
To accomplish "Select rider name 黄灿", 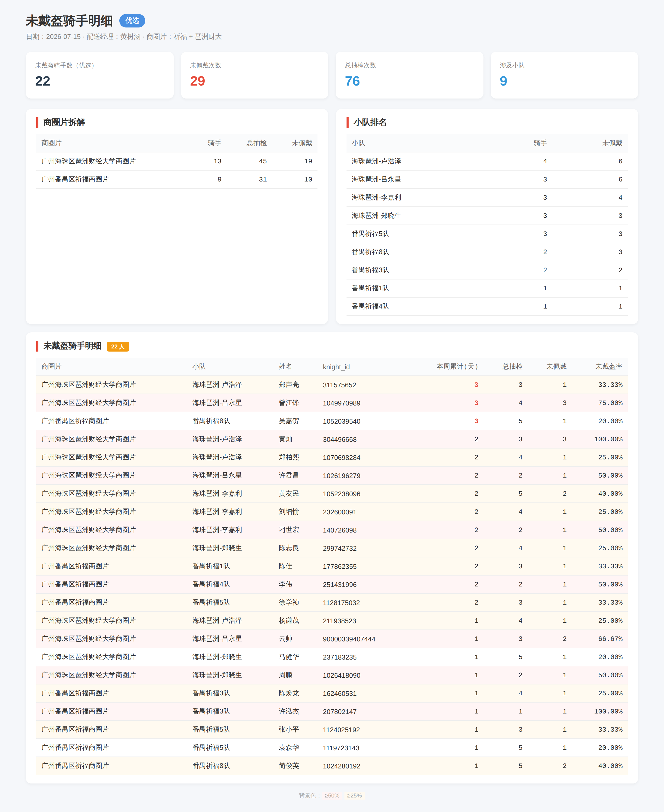I will click(x=285, y=439).
